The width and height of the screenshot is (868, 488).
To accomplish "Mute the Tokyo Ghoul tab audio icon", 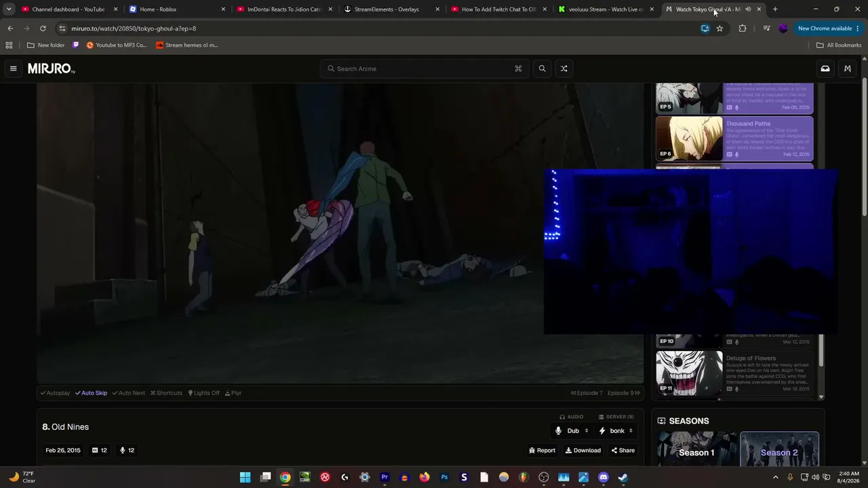I will click(748, 9).
